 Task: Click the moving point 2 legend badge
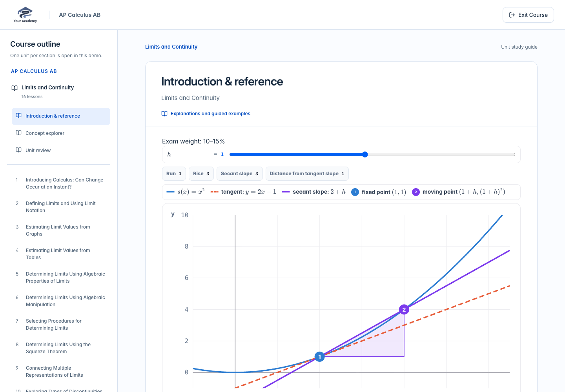(416, 192)
